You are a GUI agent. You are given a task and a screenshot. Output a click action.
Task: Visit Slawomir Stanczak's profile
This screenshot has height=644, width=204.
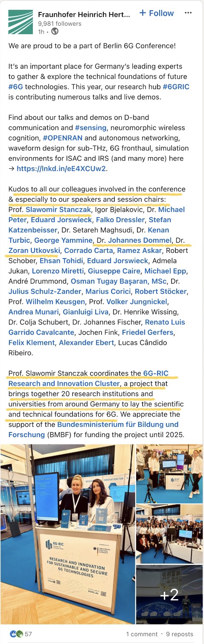tap(58, 209)
